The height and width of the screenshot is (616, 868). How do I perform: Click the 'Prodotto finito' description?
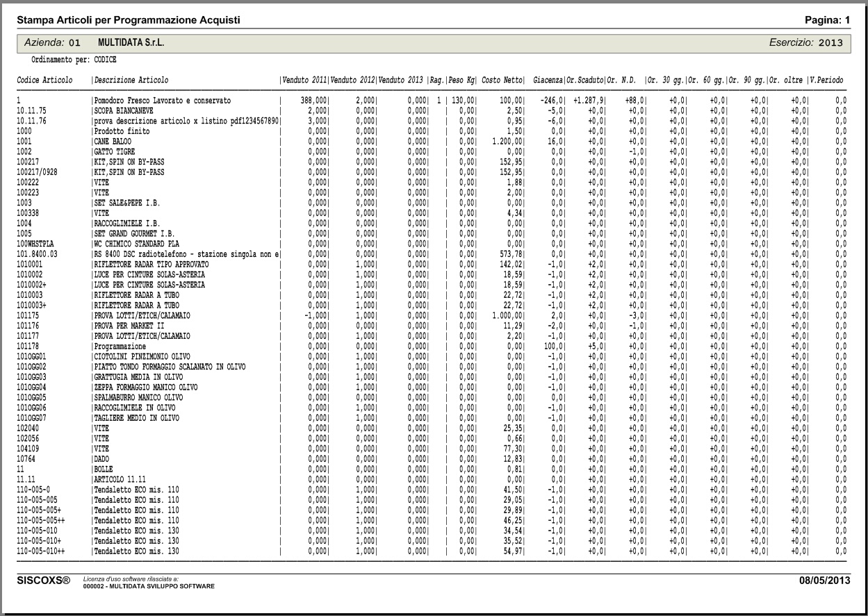click(122, 131)
